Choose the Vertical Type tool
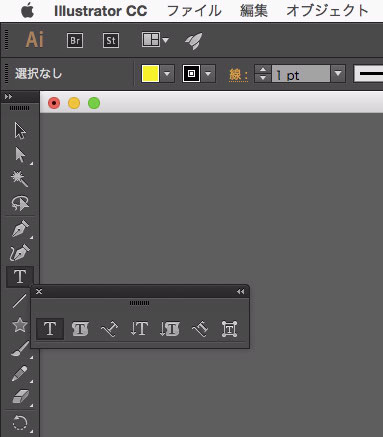This screenshot has width=383, height=437. coord(139,329)
